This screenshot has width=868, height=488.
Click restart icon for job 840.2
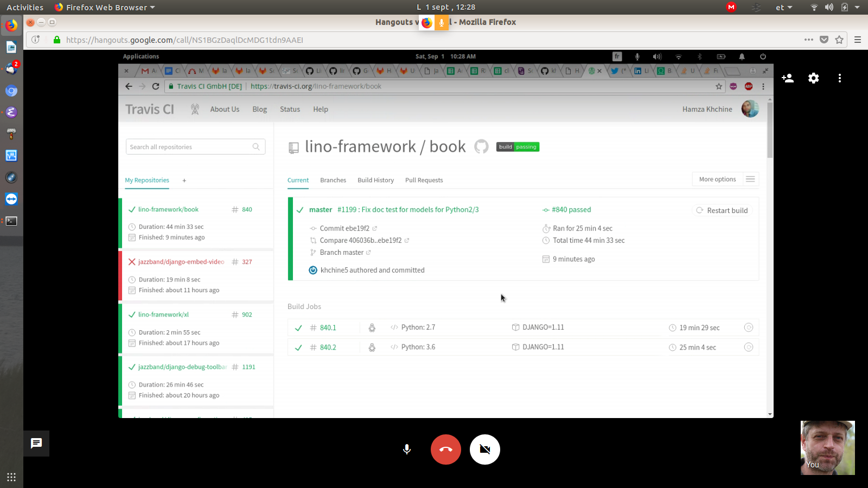749,347
